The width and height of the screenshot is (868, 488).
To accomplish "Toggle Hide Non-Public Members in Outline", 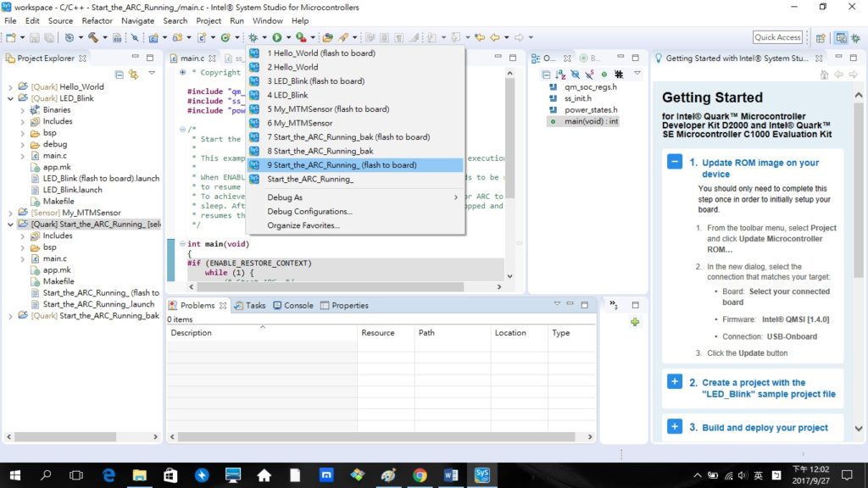I will (x=604, y=75).
